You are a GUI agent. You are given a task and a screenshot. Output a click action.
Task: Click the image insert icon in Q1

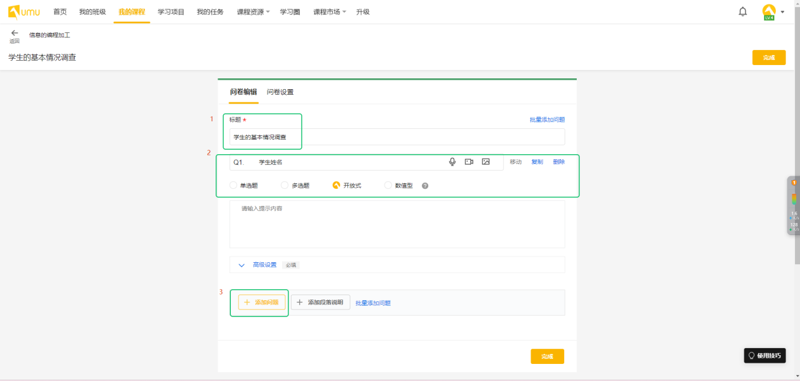click(486, 162)
